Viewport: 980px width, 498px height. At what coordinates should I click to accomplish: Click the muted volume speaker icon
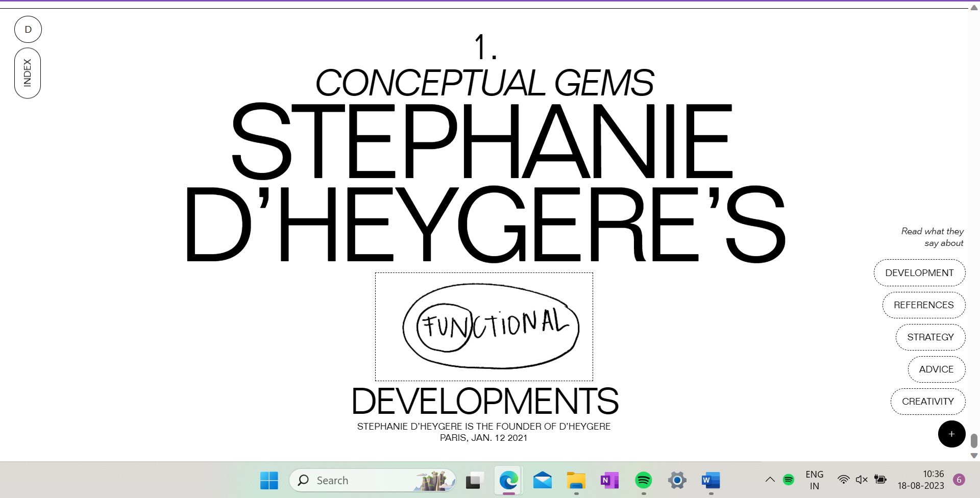(862, 480)
